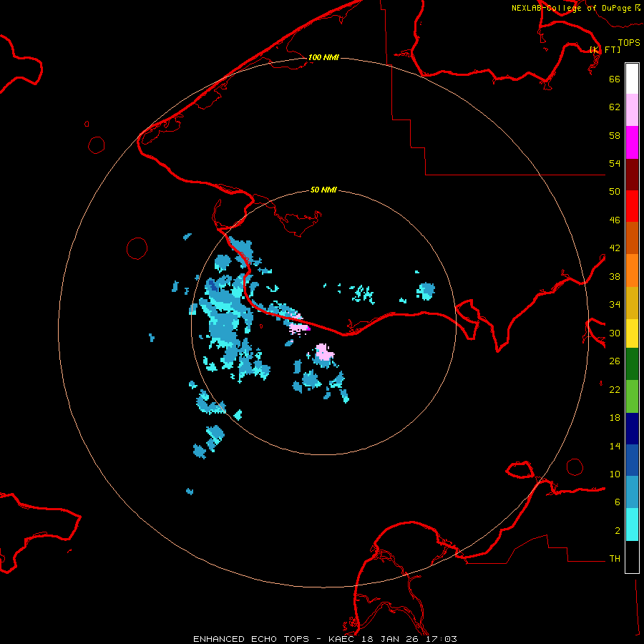Viewport: 644px width, 644px height.
Task: Select the legend value "6"
Action: [x=618, y=502]
